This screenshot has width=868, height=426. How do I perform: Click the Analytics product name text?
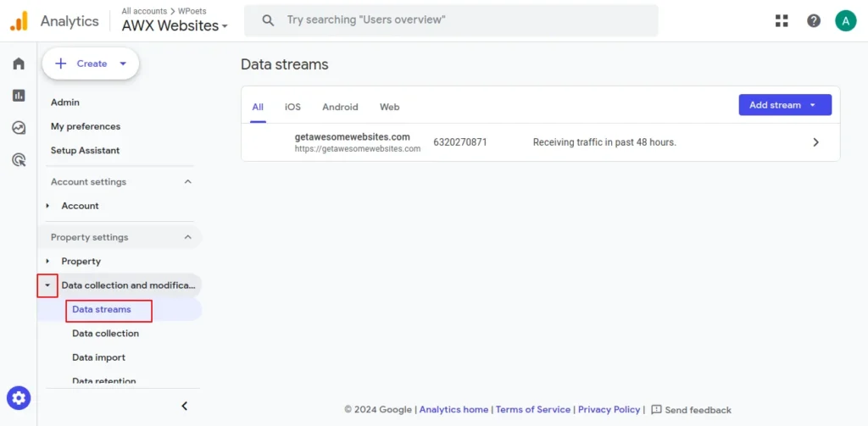pos(70,21)
